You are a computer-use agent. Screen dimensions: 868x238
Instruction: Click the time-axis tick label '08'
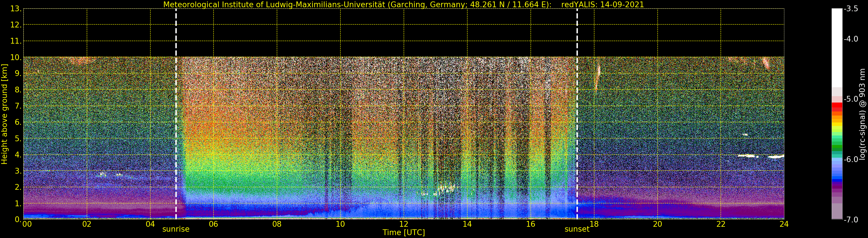click(x=277, y=224)
